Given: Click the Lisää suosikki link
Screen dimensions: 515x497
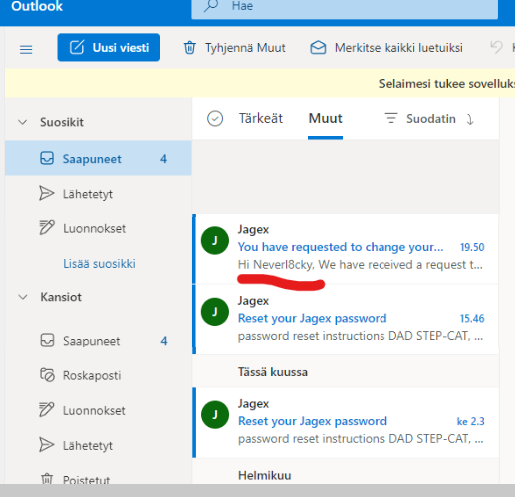Looking at the screenshot, I should 99,264.
